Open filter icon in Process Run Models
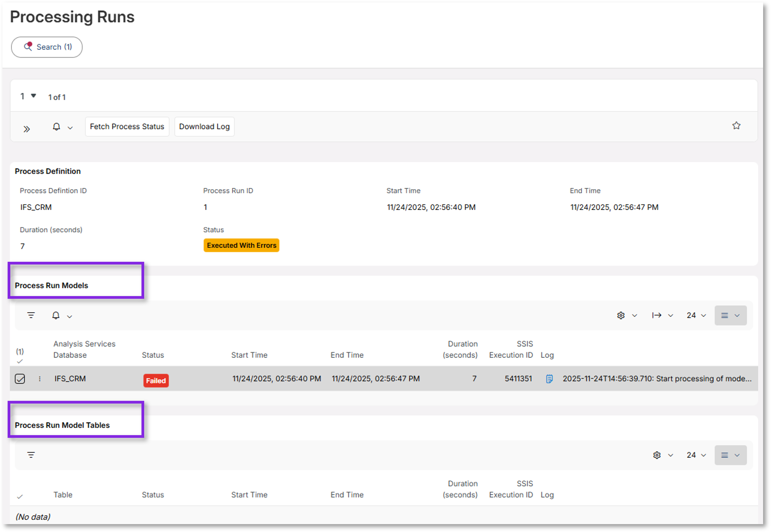The width and height of the screenshot is (771, 532). coord(31,315)
